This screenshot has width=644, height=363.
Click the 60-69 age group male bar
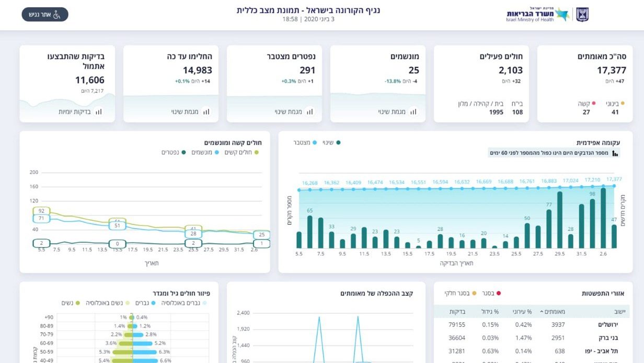coord(142,343)
